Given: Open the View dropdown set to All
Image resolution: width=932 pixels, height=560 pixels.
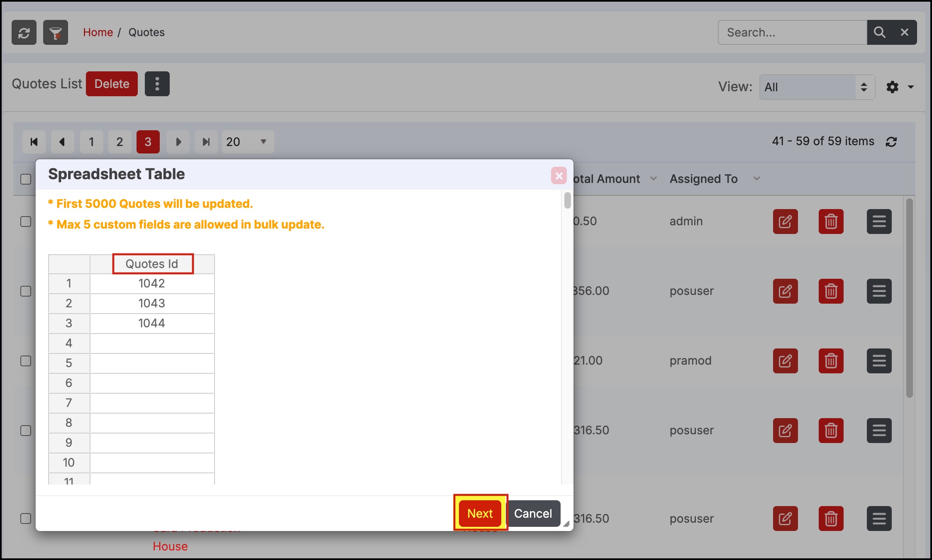Looking at the screenshot, I should 817,87.
